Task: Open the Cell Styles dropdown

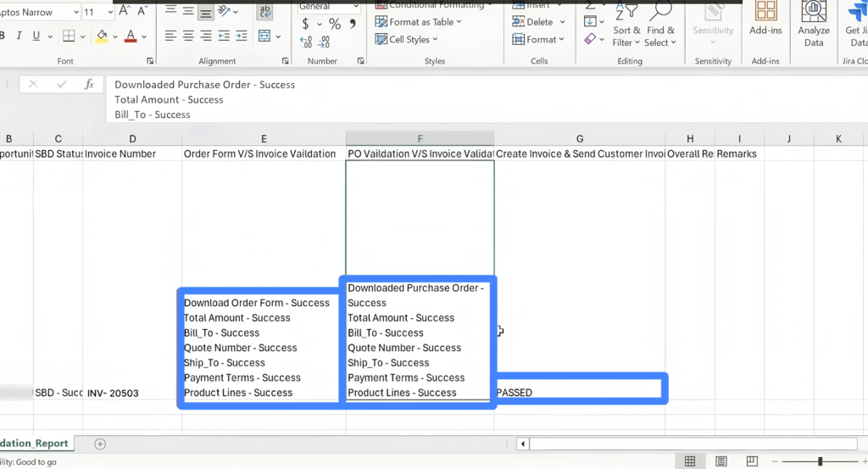Action: [x=406, y=39]
